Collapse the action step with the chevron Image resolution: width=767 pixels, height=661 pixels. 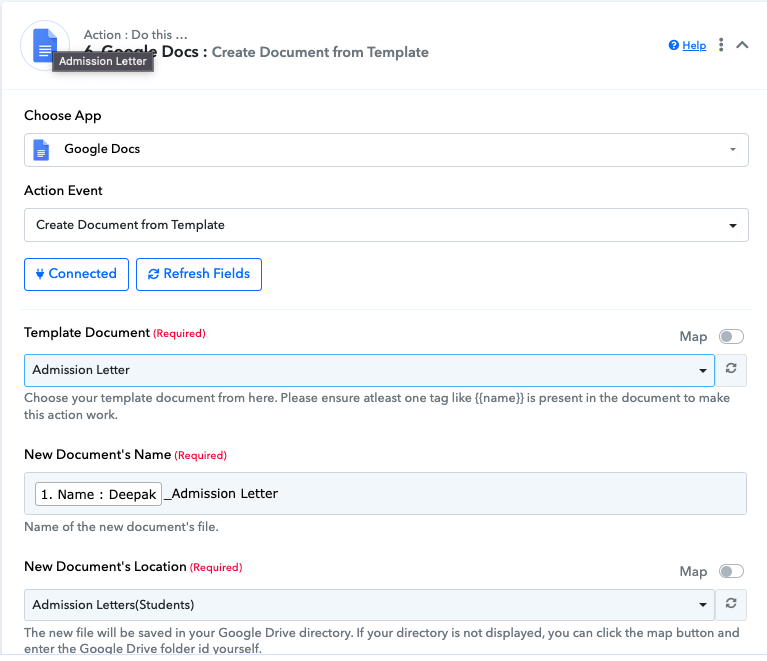tap(742, 45)
